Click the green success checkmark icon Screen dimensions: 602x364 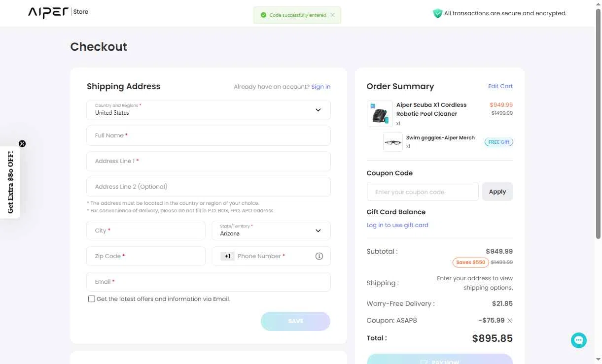pyautogui.click(x=263, y=15)
